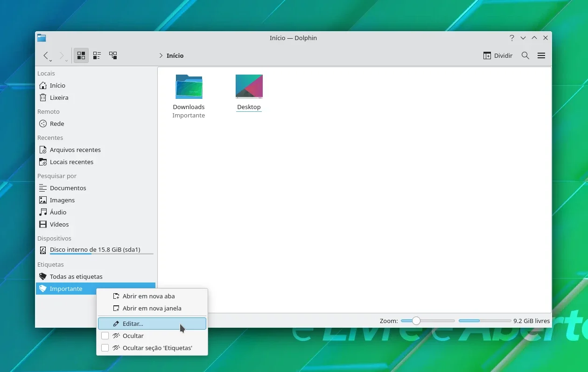
Task: Search for Vídeos in sidebar
Action: point(96,224)
